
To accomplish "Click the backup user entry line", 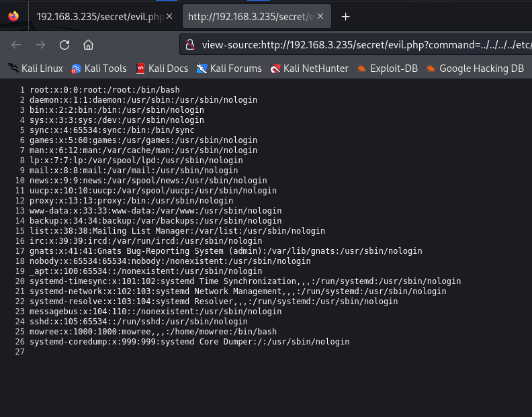I will [x=155, y=221].
